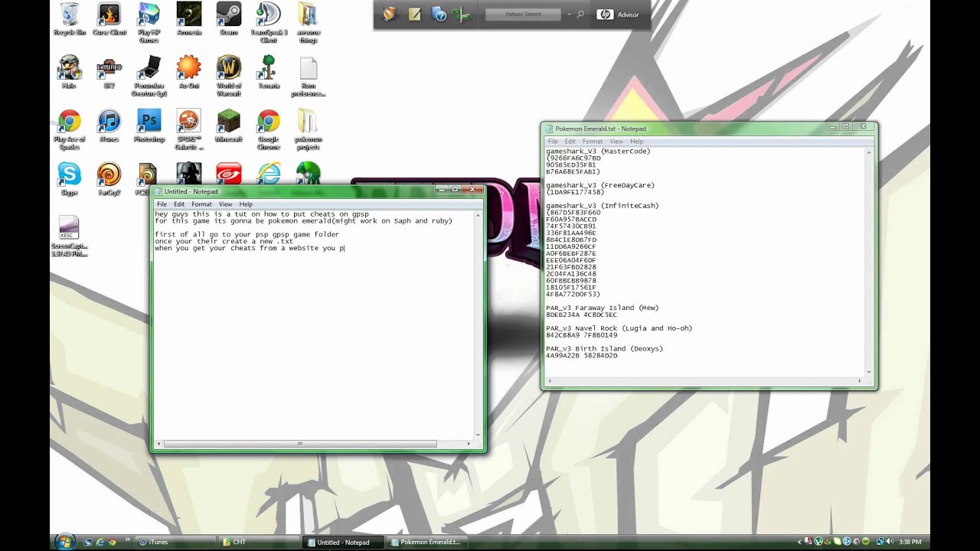This screenshot has height=551, width=980.
Task: Open the notepad icon in HP Advisor dock
Action: (x=414, y=14)
